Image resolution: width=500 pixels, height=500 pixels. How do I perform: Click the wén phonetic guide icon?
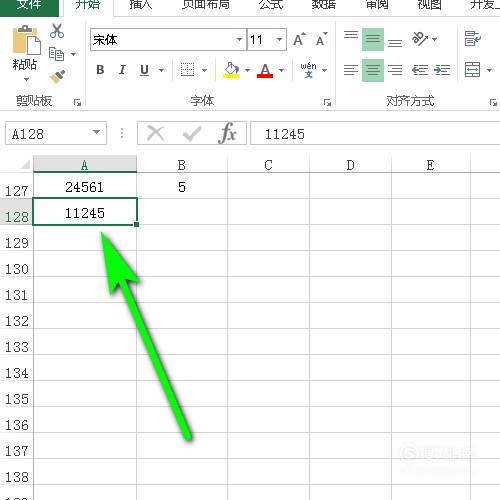point(308,70)
